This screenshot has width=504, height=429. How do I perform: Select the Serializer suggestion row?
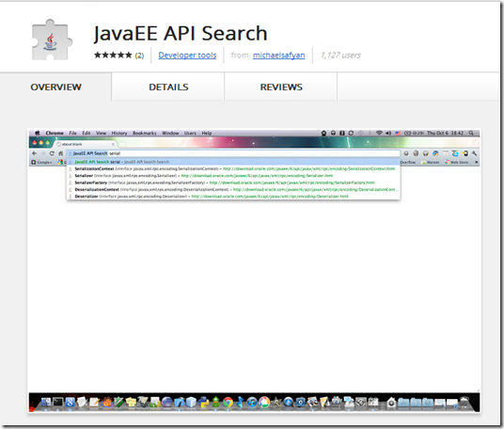tap(234, 176)
